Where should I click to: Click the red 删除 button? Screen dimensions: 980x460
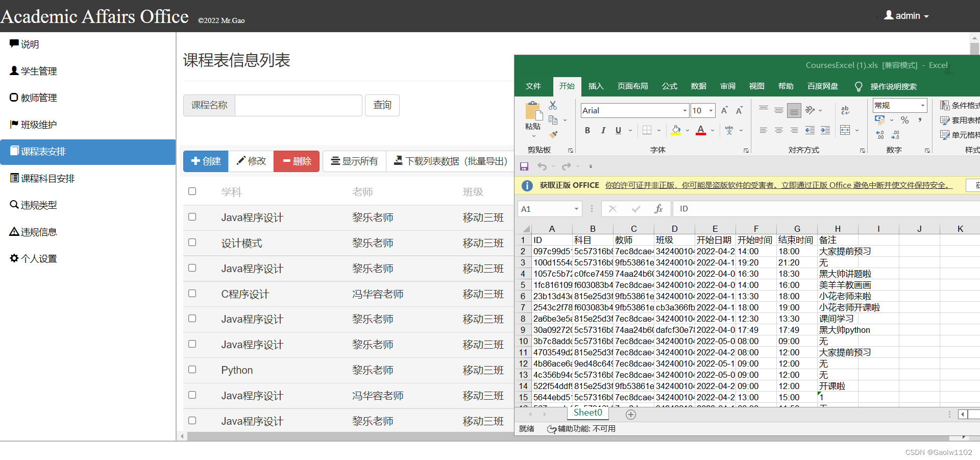pyautogui.click(x=297, y=161)
